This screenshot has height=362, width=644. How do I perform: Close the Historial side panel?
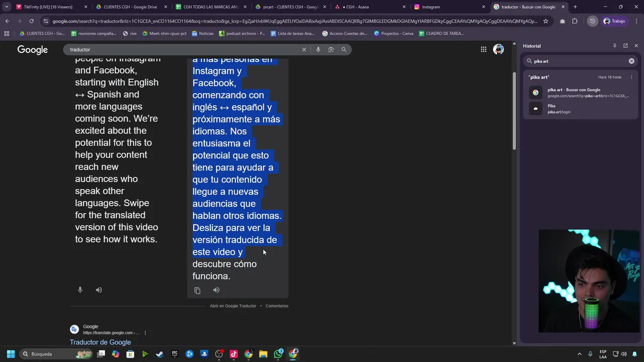tap(636, 46)
